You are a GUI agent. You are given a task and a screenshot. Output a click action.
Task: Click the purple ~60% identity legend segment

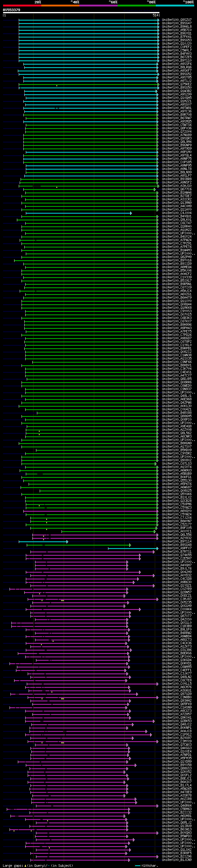[x=99, y=6]
